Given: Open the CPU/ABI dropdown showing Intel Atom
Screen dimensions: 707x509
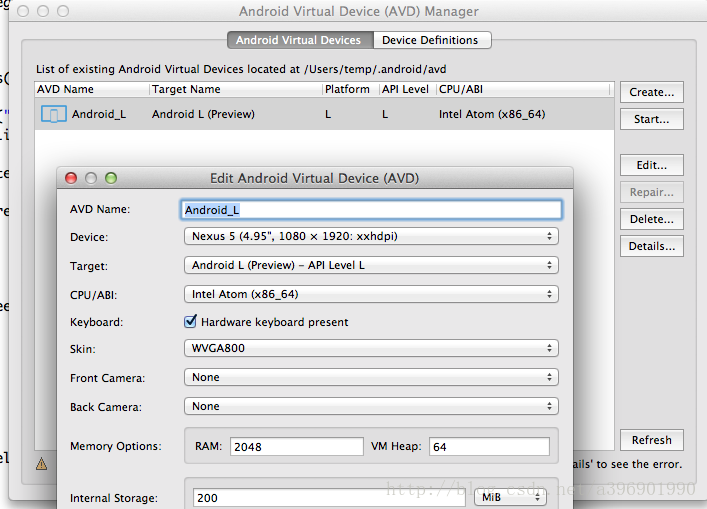Looking at the screenshot, I should click(371, 294).
